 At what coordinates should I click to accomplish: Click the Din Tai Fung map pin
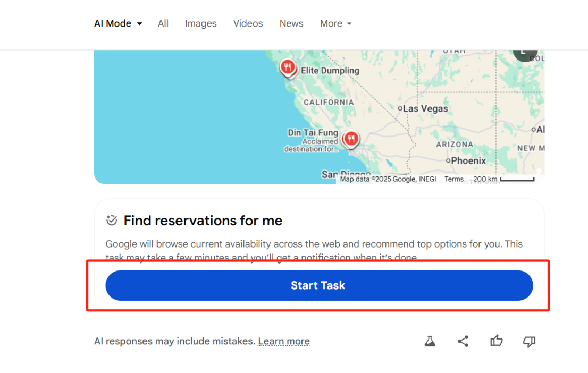351,139
